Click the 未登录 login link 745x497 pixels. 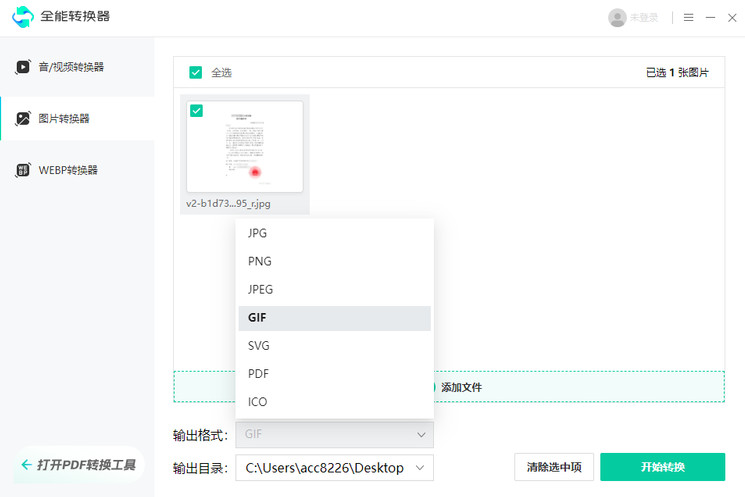tap(644, 17)
